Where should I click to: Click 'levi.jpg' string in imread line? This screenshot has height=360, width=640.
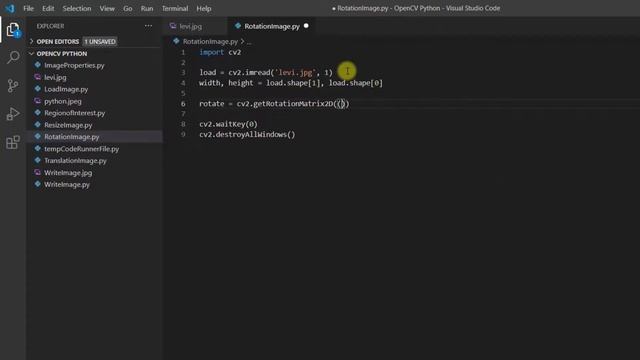pos(296,73)
